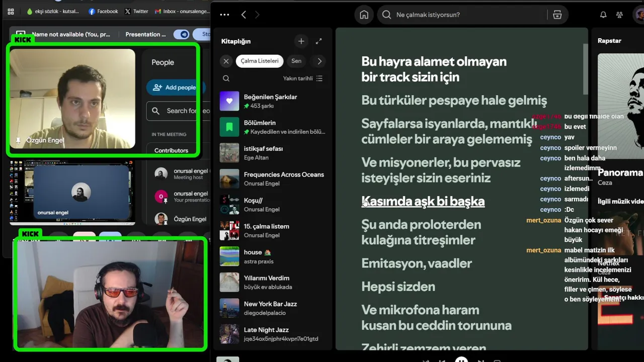The height and width of the screenshot is (362, 644).
Task: Open 15. çalma listem playlist
Action: point(273,231)
